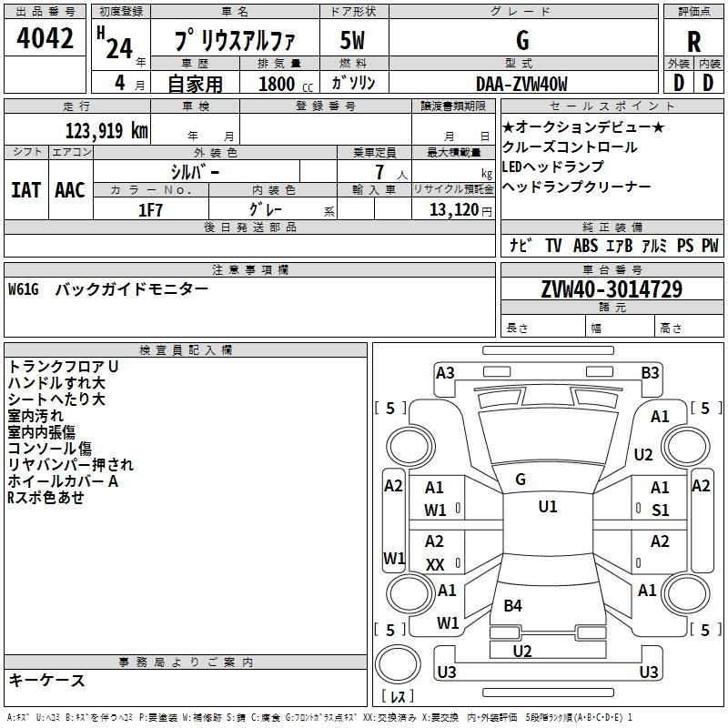Click seating capacity 7 人
The width and height of the screenshot is (728, 728).
[x=391, y=172]
